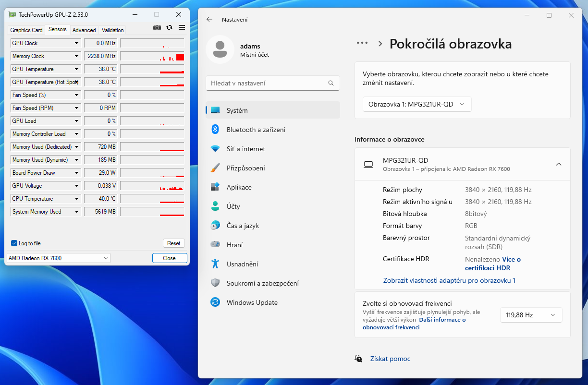Viewport: 588px width, 385px height.
Task: Click the Wi-Fi icon for Síť a internet
Action: point(215,149)
